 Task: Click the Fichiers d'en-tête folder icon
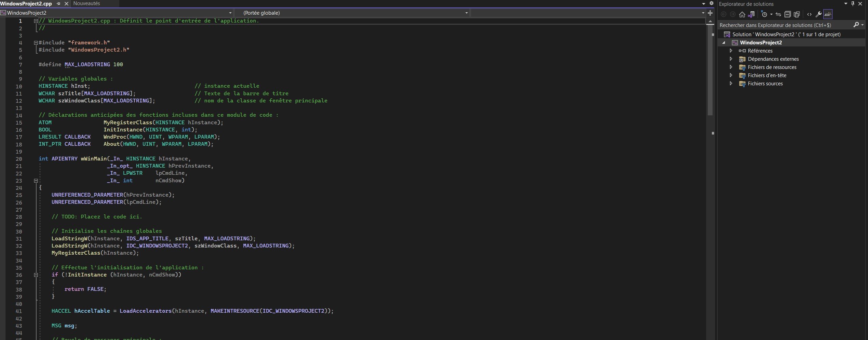(x=742, y=75)
